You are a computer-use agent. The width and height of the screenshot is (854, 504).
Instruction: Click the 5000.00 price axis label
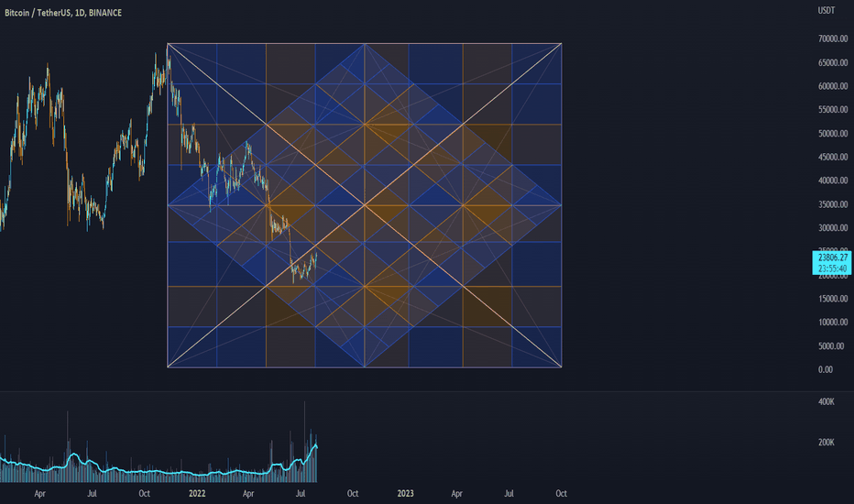831,346
